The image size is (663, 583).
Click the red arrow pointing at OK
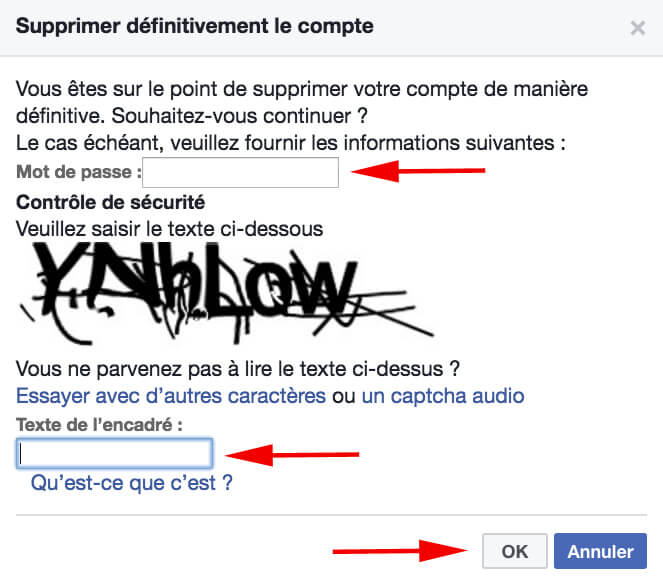tap(400, 550)
